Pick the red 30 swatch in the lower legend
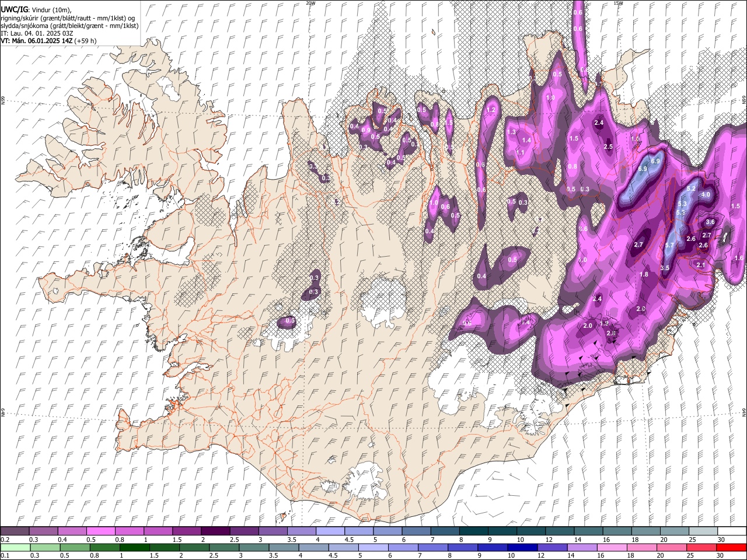The image size is (747, 560). click(732, 548)
